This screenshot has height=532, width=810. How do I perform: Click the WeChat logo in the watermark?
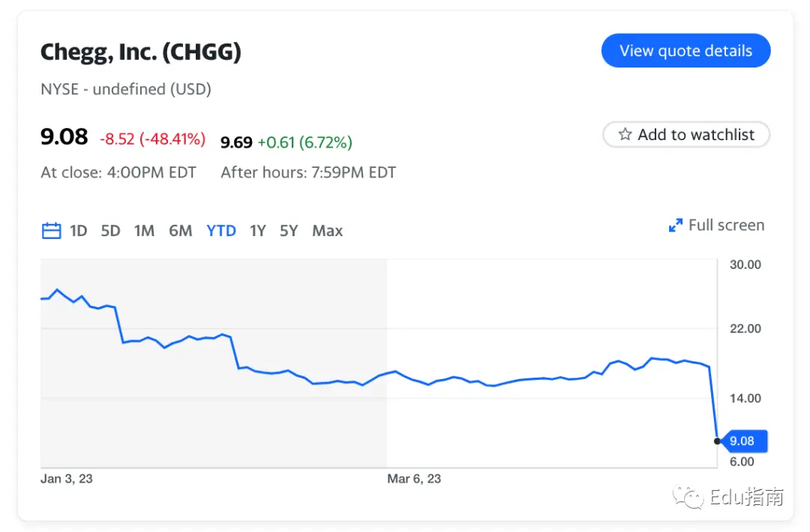(687, 497)
